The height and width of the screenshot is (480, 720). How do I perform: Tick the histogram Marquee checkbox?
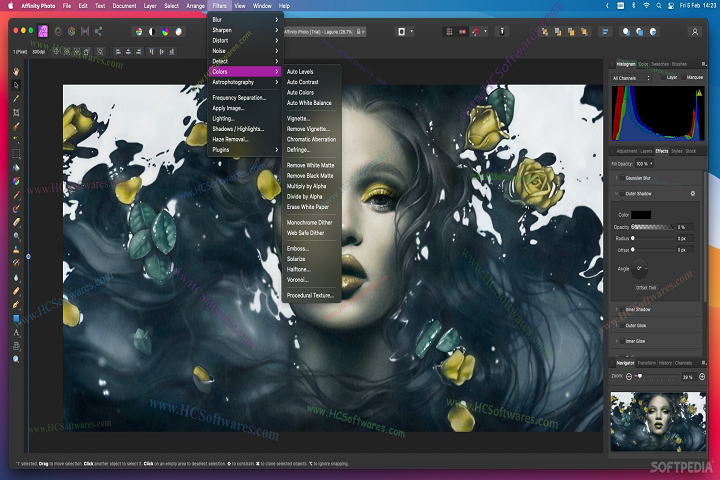tap(684, 78)
